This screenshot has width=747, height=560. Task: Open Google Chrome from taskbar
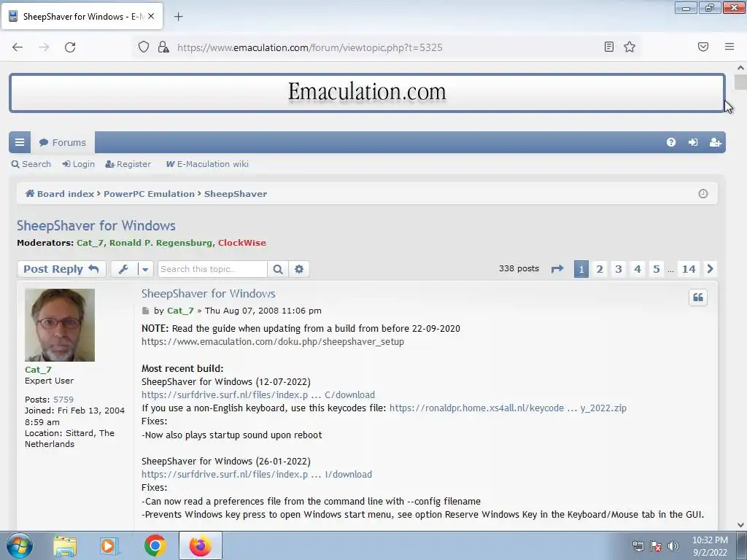(155, 546)
